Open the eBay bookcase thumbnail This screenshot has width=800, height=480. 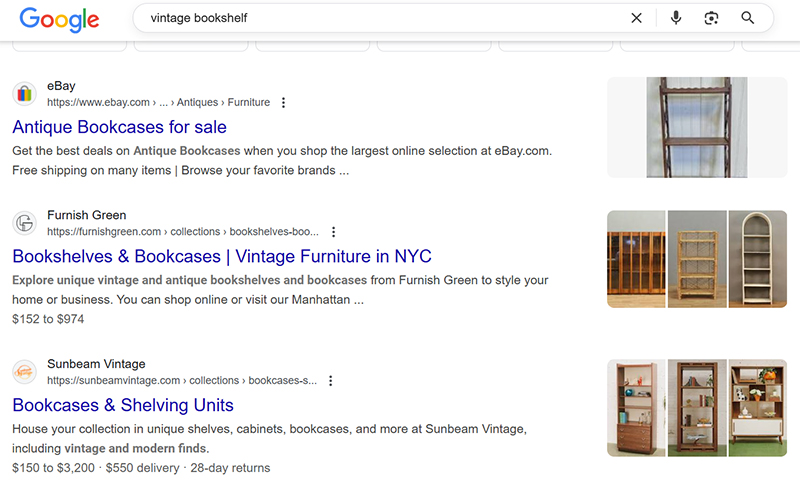697,128
